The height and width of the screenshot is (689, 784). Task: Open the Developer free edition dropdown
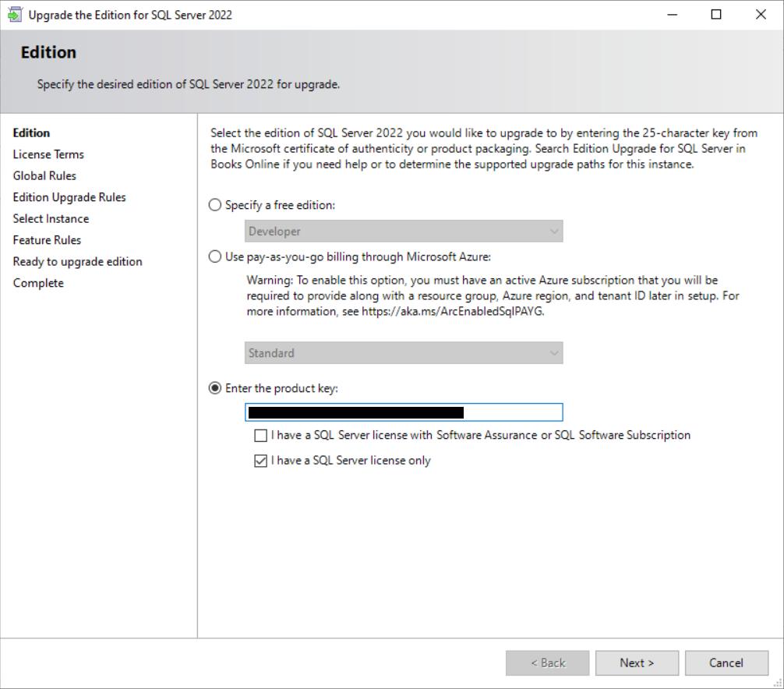pyautogui.click(x=404, y=231)
